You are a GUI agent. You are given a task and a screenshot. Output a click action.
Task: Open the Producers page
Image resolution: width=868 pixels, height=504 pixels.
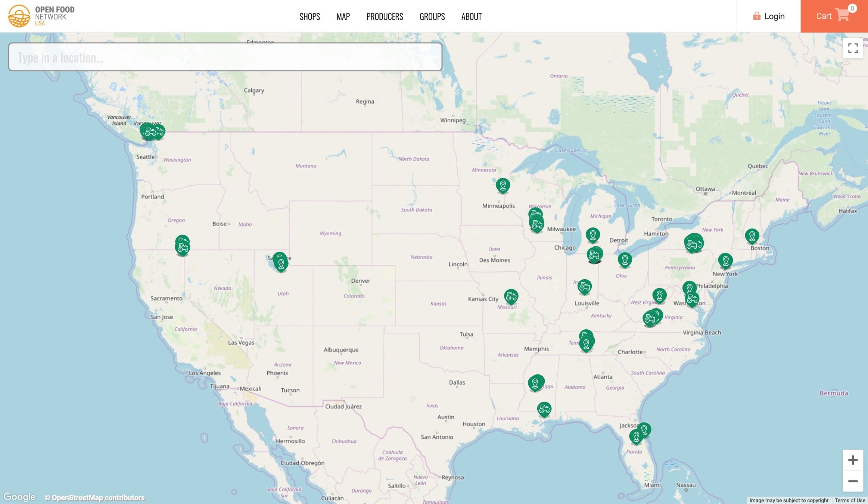385,16
